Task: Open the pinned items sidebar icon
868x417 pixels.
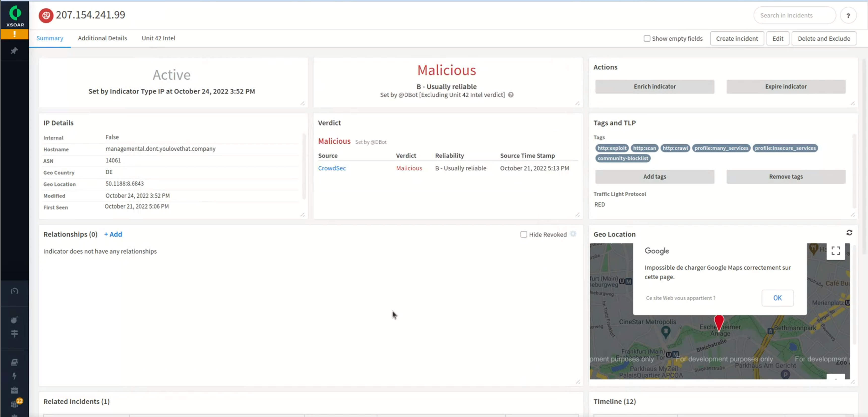Action: [15, 51]
